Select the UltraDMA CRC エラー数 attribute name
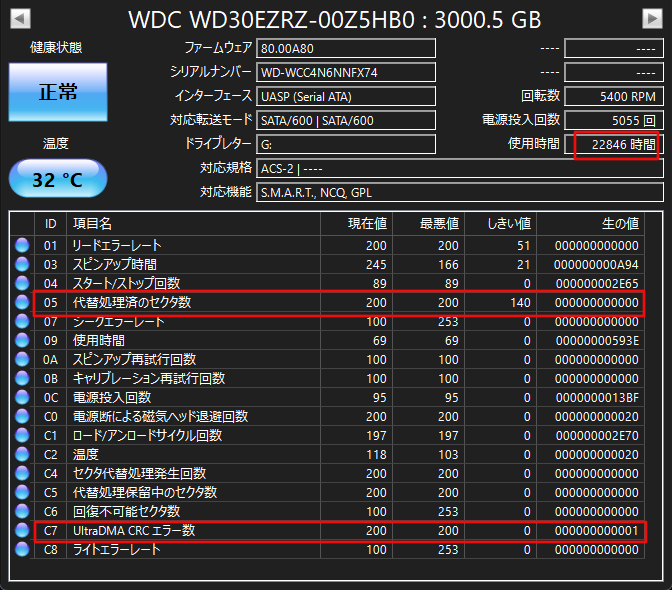672x590 pixels. pyautogui.click(x=134, y=530)
